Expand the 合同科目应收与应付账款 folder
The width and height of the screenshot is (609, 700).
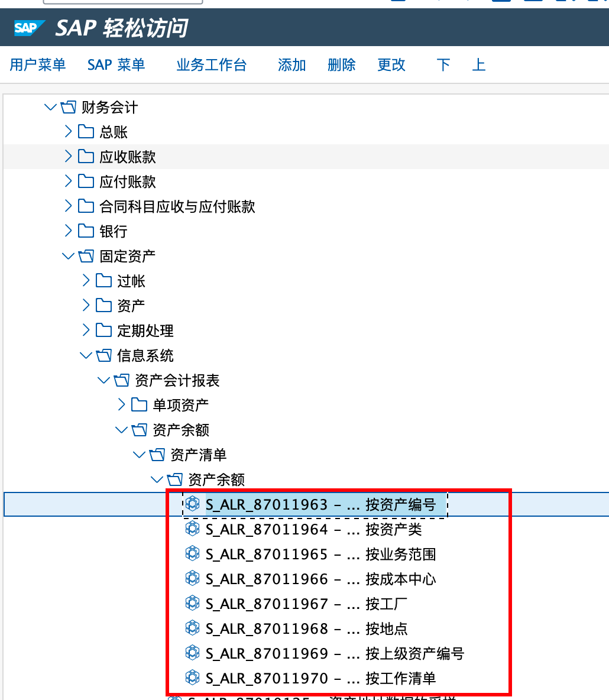pyautogui.click(x=69, y=206)
